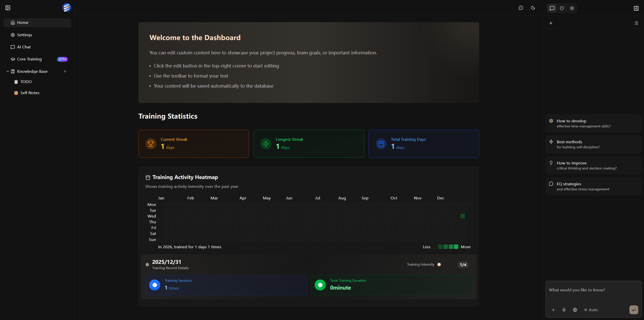Click the Training Intensity indicator dot
644x320 pixels.
coord(439,264)
